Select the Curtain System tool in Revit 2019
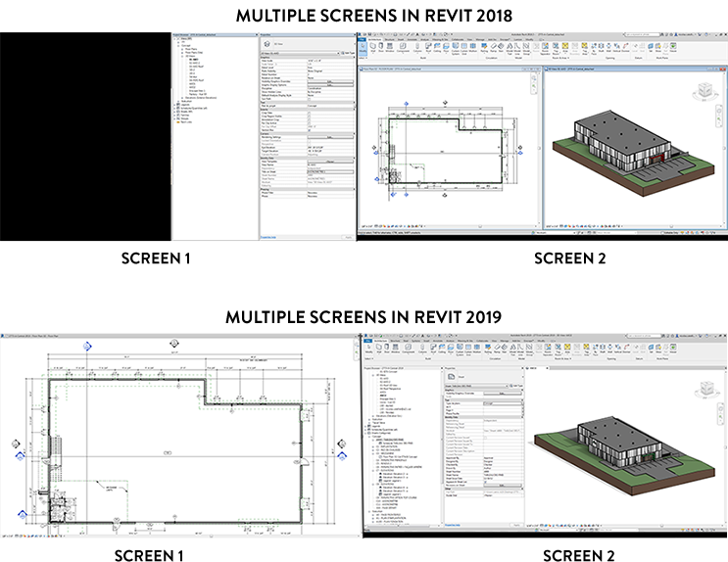Image resolution: width=728 pixels, height=562 pixels. coord(460,350)
